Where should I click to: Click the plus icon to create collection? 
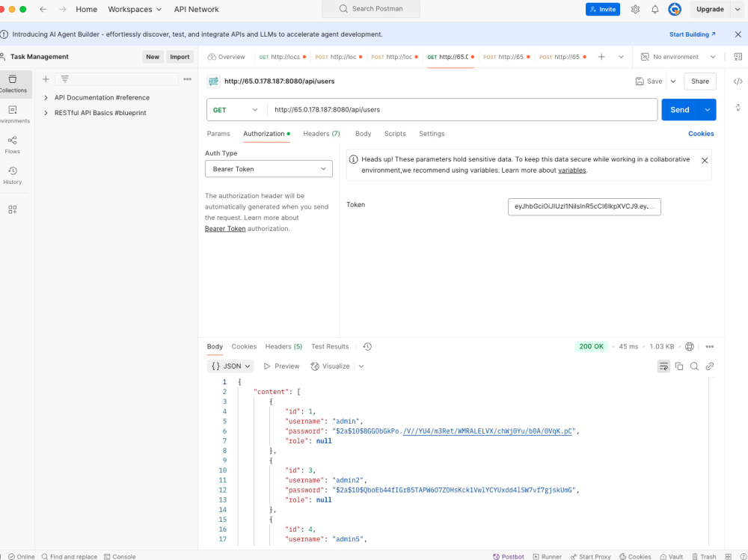pyautogui.click(x=46, y=79)
